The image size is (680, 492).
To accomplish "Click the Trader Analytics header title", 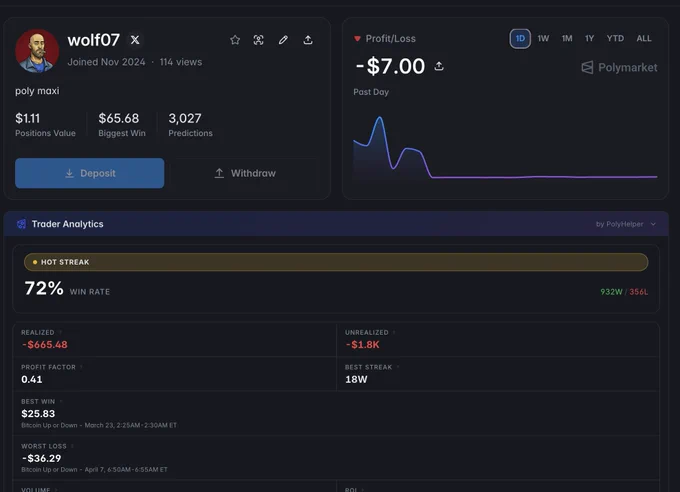I will (68, 224).
